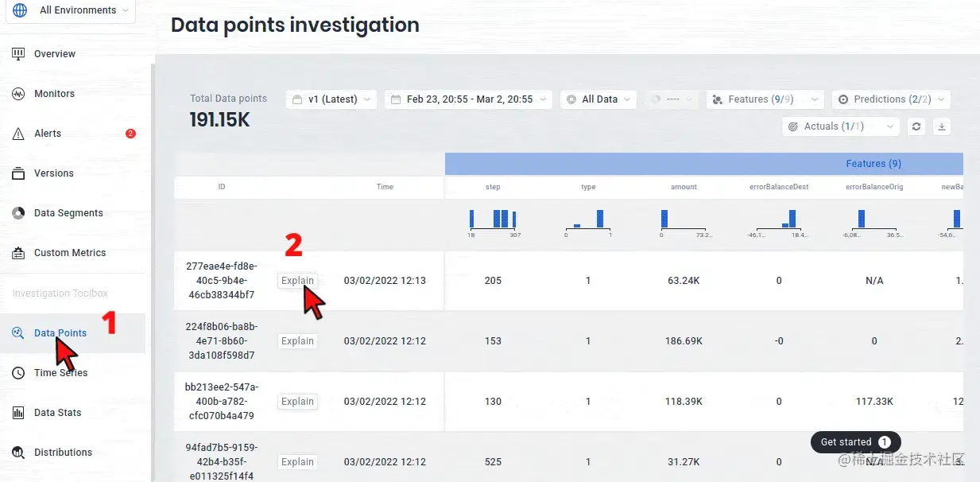Click the amount column histogram
This screenshot has height=482, width=980.
(684, 223)
